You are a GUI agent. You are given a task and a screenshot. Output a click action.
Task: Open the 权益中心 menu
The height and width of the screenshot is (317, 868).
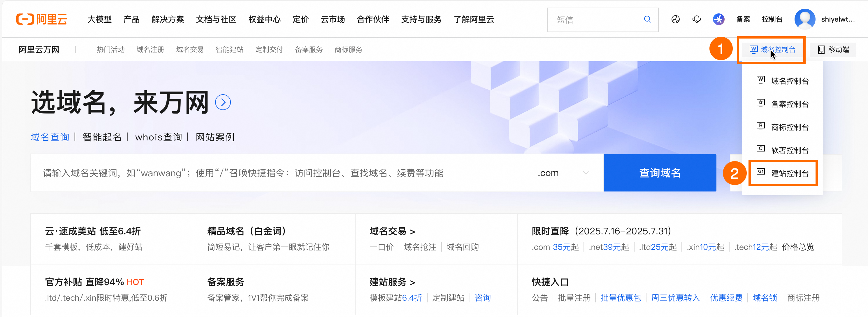tap(265, 19)
